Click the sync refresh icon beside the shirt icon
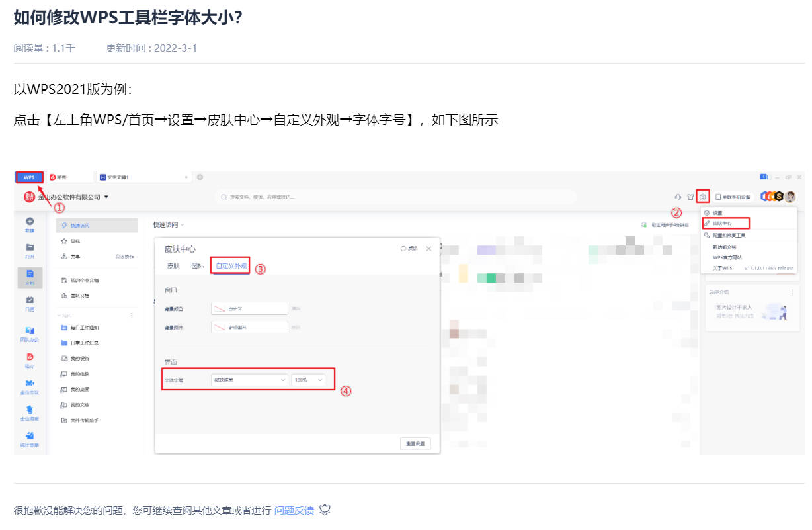Image resolution: width=812 pixels, height=530 pixels. point(678,197)
